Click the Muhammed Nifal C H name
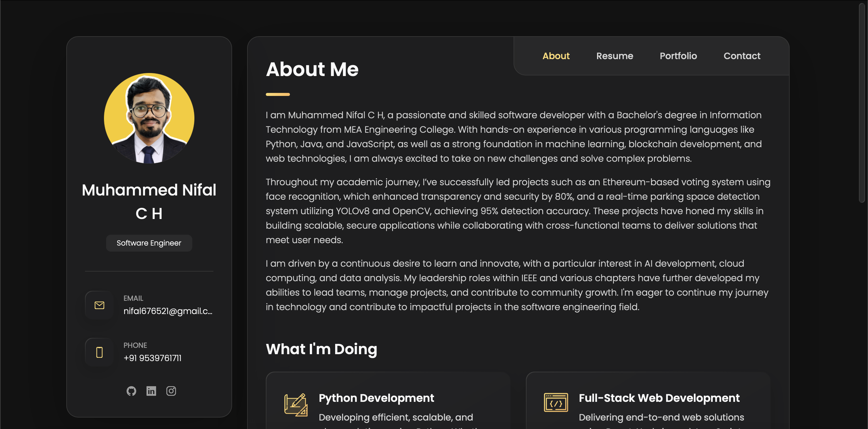 coord(149,202)
